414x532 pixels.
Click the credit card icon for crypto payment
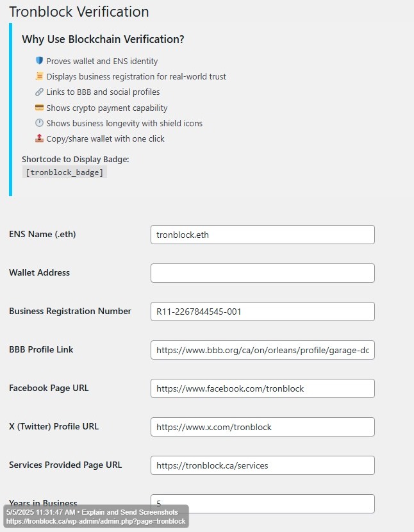click(x=39, y=108)
